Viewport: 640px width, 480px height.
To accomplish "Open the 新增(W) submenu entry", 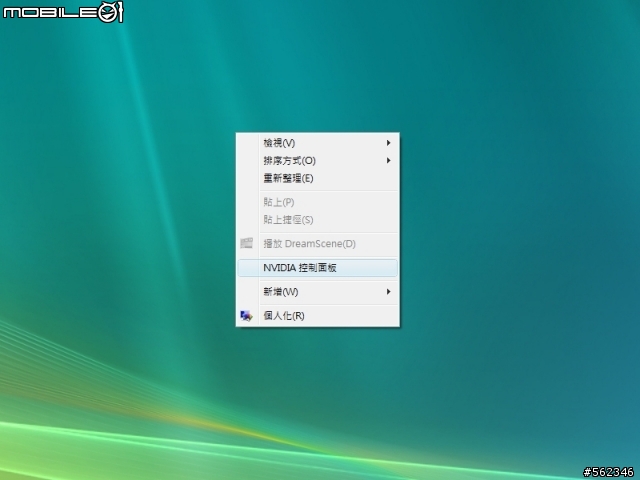I will tap(318, 292).
